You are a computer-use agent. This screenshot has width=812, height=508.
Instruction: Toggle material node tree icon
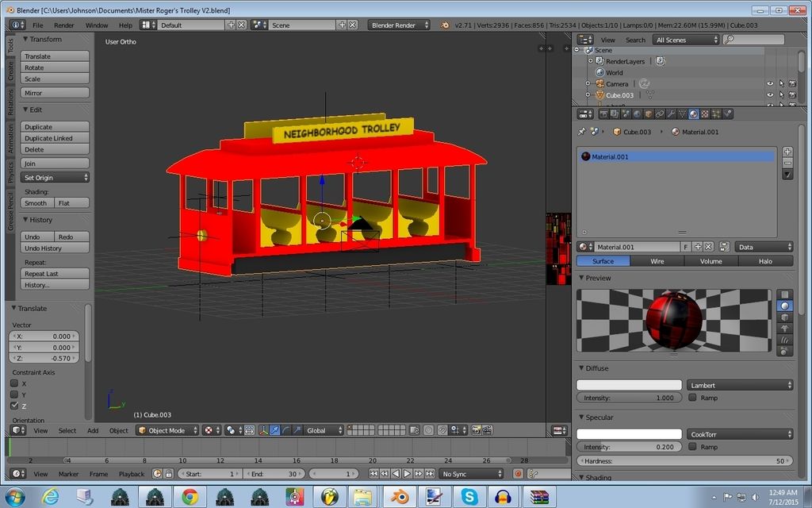click(725, 248)
